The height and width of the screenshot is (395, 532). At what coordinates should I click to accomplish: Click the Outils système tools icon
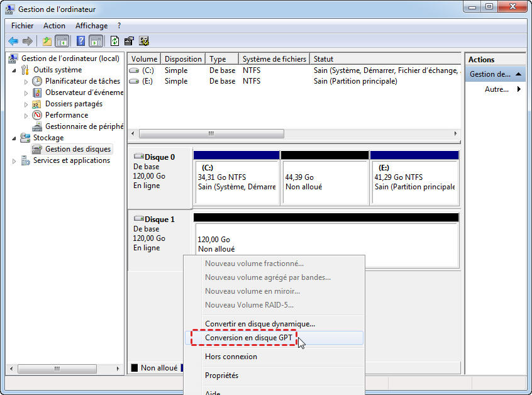pos(25,70)
